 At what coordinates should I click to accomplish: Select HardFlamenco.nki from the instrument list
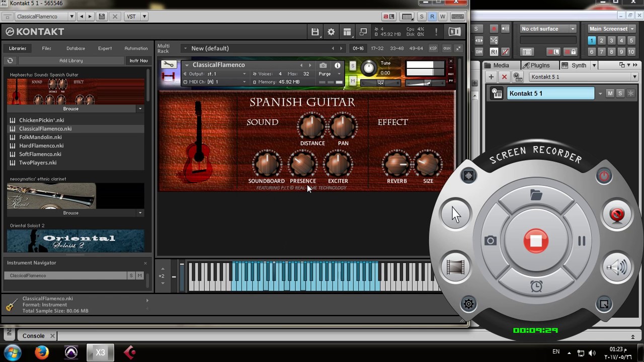41,146
